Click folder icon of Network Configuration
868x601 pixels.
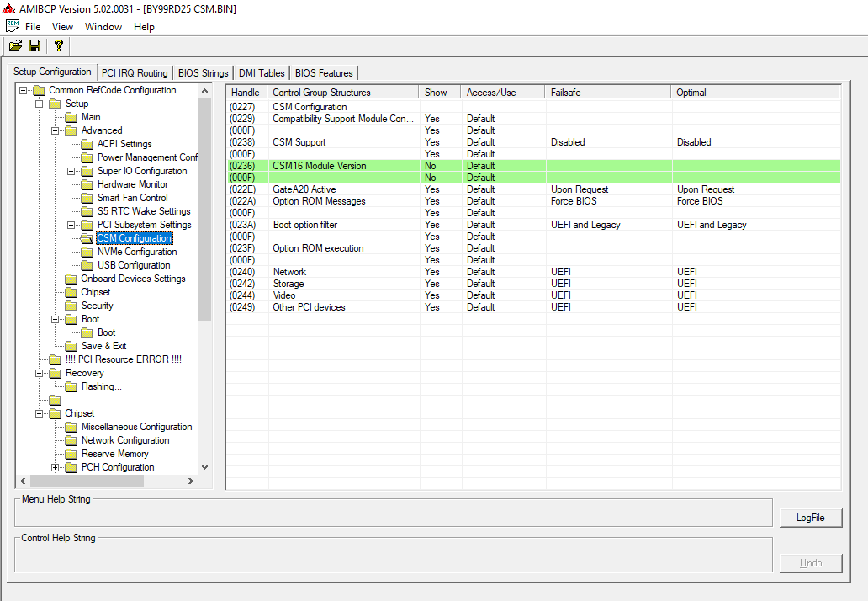71,440
